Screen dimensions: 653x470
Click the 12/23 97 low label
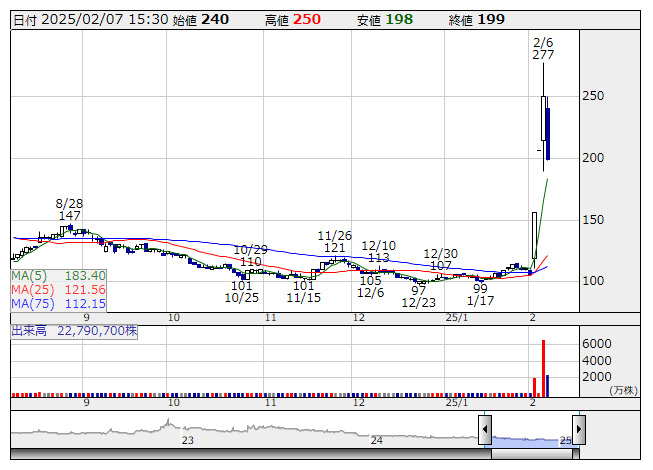tap(419, 296)
